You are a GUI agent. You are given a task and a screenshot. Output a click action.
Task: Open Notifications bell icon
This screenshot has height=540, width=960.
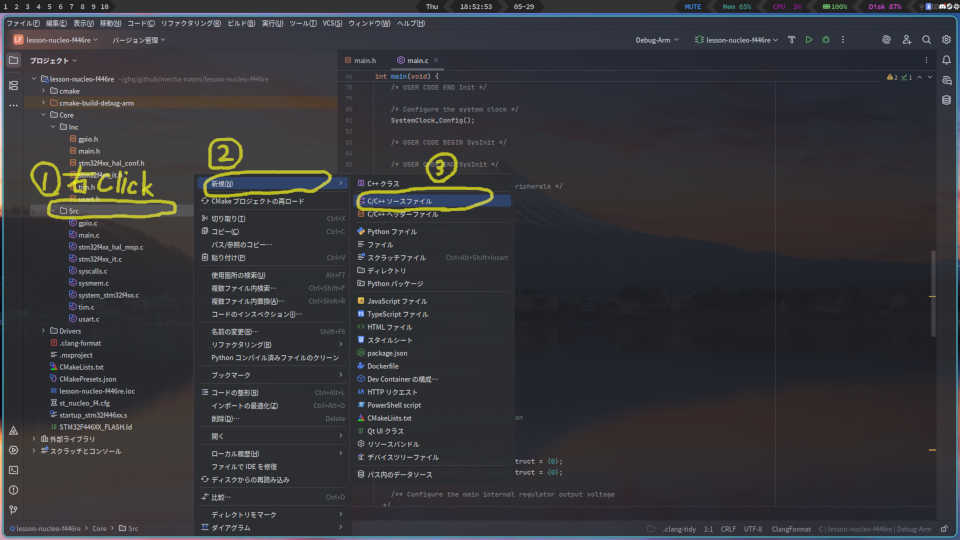coord(947,60)
